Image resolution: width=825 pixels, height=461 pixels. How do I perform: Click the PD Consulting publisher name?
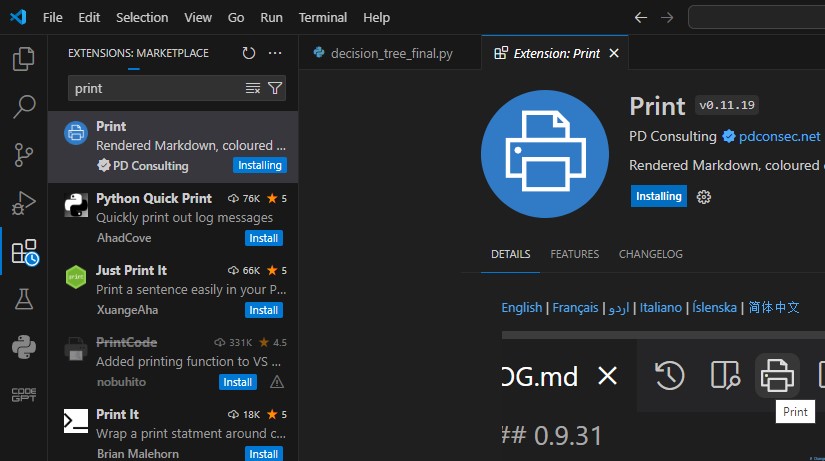point(673,136)
